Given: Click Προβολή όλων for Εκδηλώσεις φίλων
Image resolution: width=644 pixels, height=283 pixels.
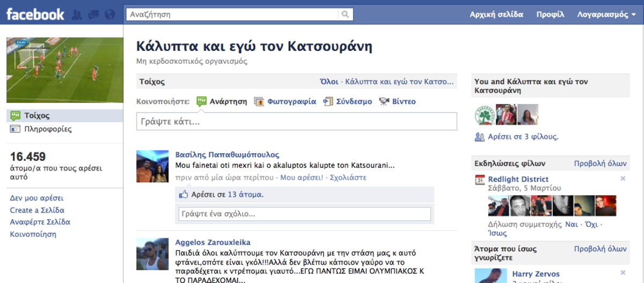Looking at the screenshot, I should click(x=600, y=163).
